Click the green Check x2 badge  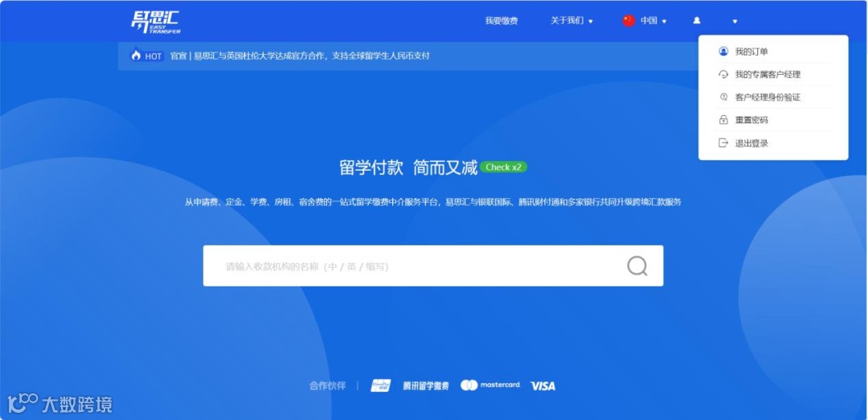pos(503,167)
